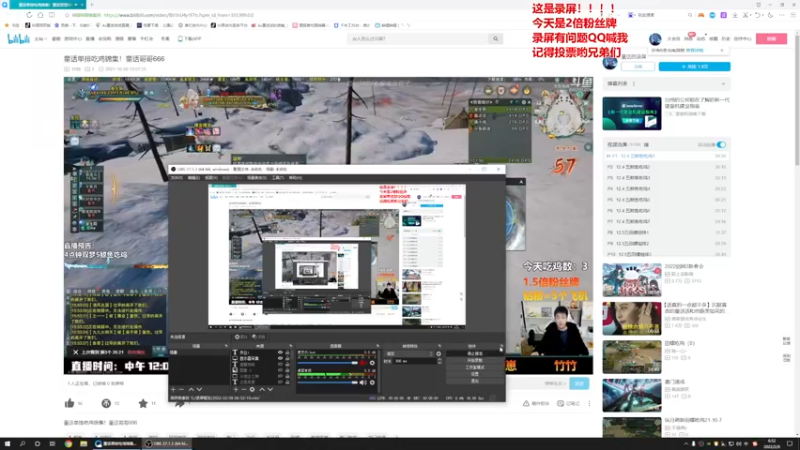Click 停止推流 in OBS controls
This screenshot has height=450, width=800.
[474, 354]
